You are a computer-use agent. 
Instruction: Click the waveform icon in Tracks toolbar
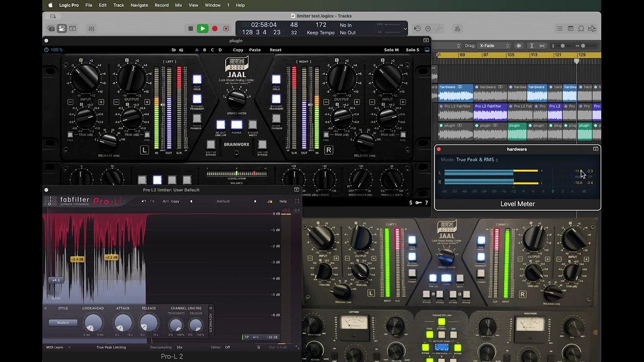click(x=519, y=46)
